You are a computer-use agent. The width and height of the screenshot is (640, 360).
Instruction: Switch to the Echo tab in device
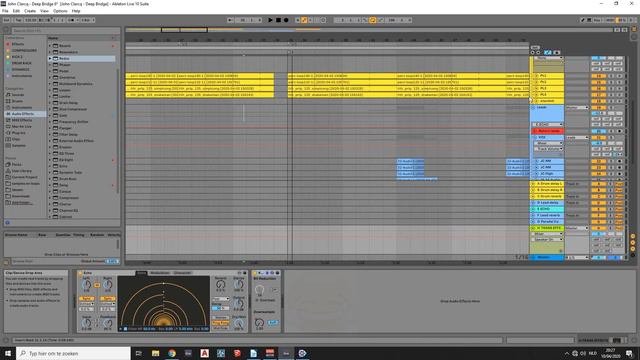[x=141, y=273]
